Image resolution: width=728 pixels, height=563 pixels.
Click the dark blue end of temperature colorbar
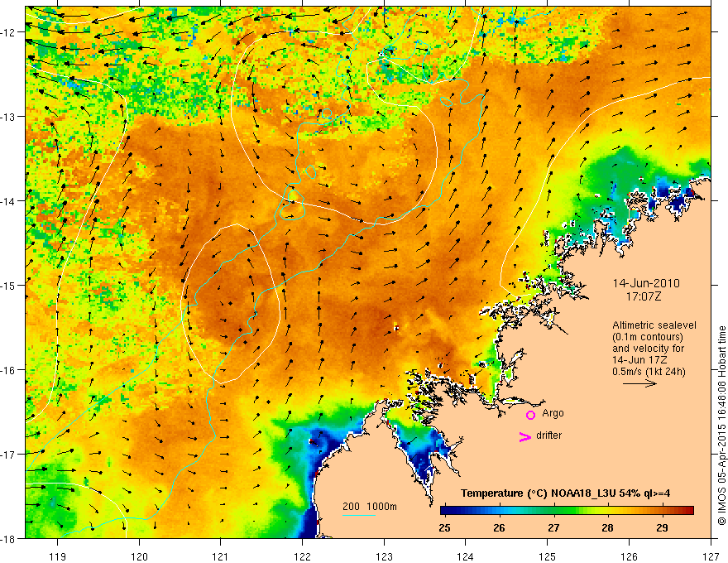pyautogui.click(x=445, y=511)
